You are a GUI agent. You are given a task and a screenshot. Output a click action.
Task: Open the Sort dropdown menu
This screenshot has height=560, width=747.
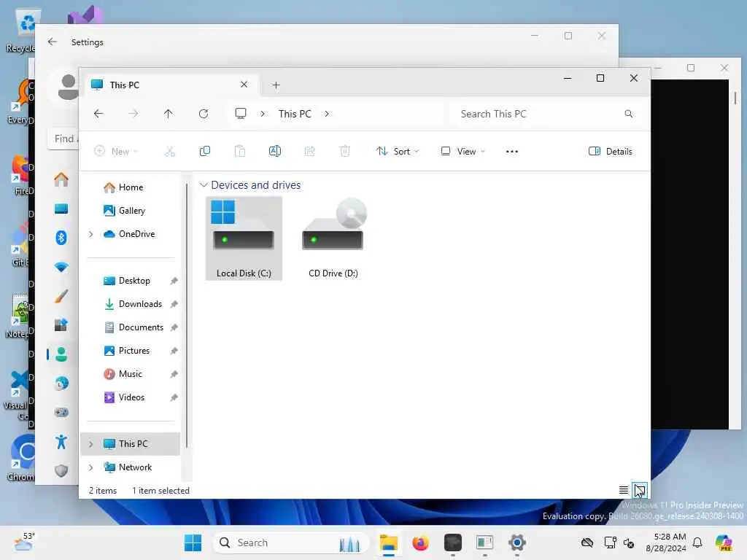[398, 152]
